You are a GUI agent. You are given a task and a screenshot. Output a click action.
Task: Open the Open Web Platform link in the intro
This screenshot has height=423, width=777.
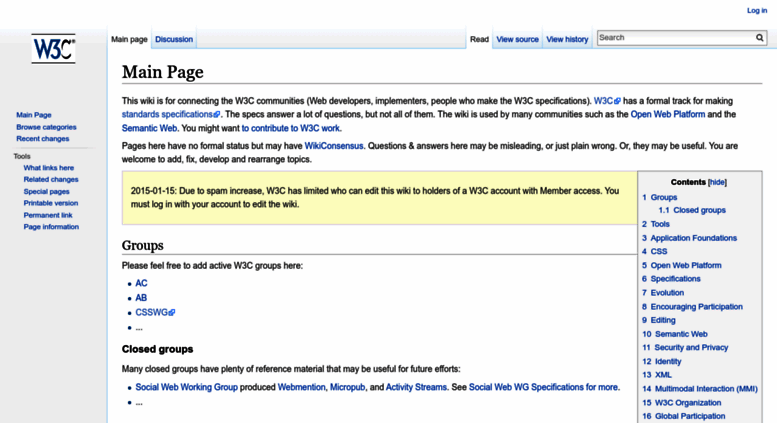coord(667,114)
